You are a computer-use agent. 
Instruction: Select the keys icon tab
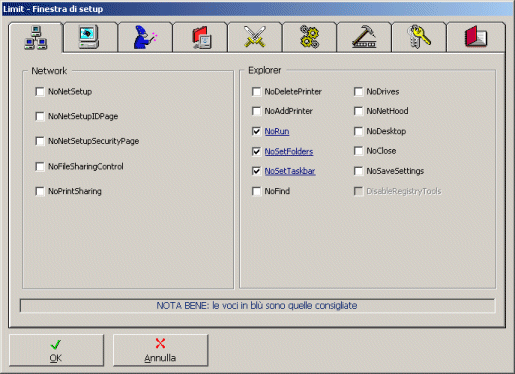419,37
